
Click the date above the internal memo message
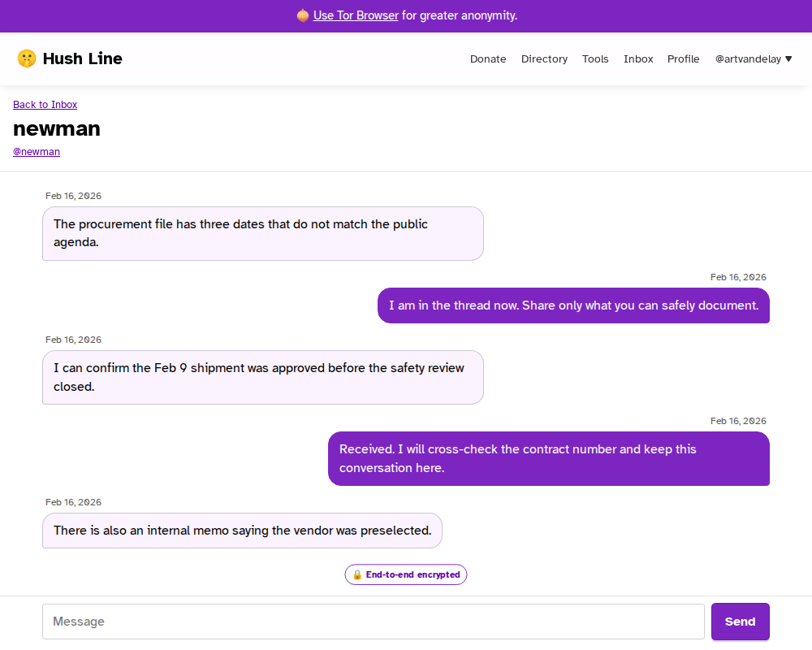(73, 502)
